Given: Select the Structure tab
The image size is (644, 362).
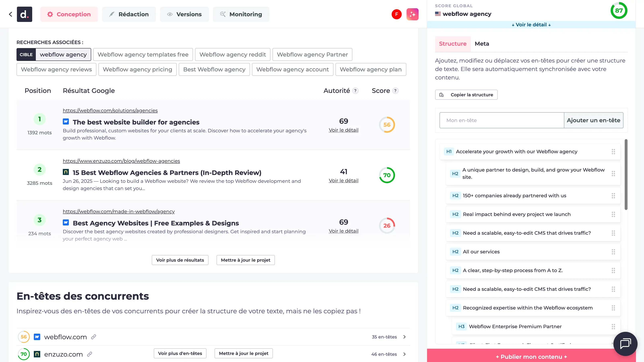Looking at the screenshot, I should [x=453, y=44].
